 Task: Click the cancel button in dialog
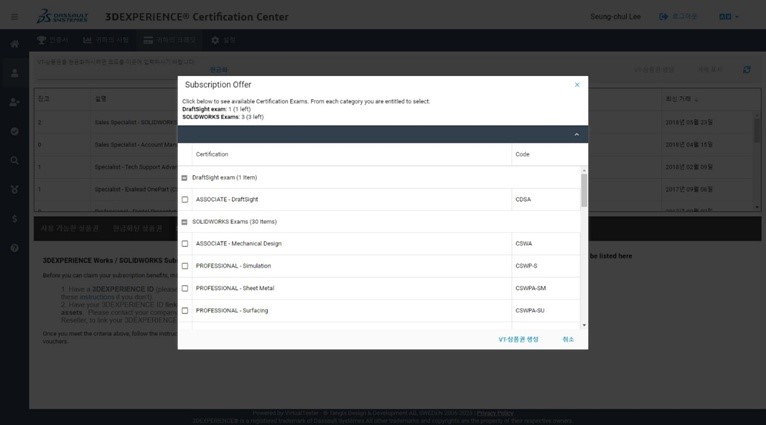click(568, 339)
